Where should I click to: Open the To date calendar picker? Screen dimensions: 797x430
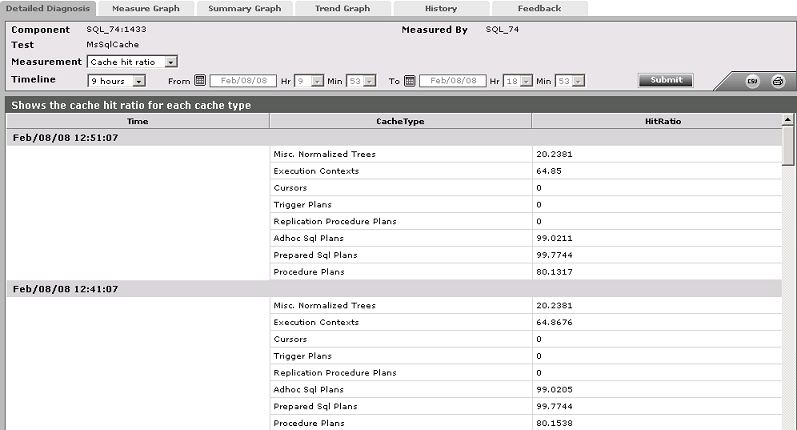click(410, 80)
